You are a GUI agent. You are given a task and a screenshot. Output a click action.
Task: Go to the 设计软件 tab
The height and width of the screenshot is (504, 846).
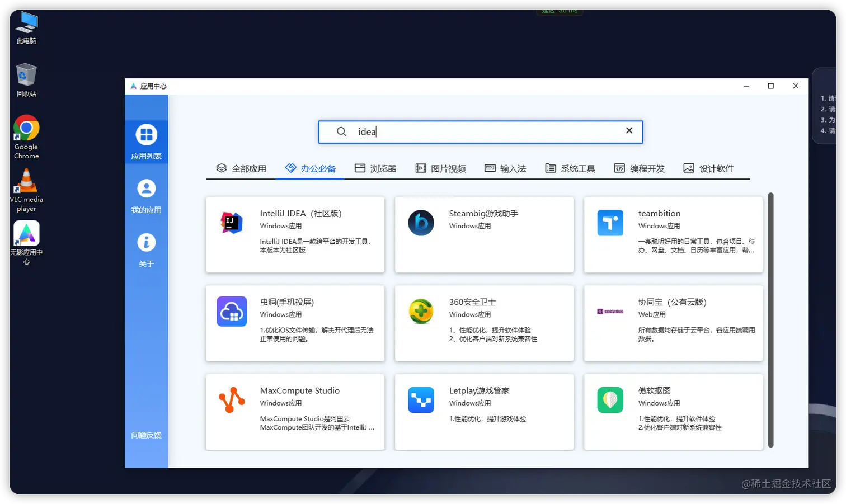click(708, 168)
